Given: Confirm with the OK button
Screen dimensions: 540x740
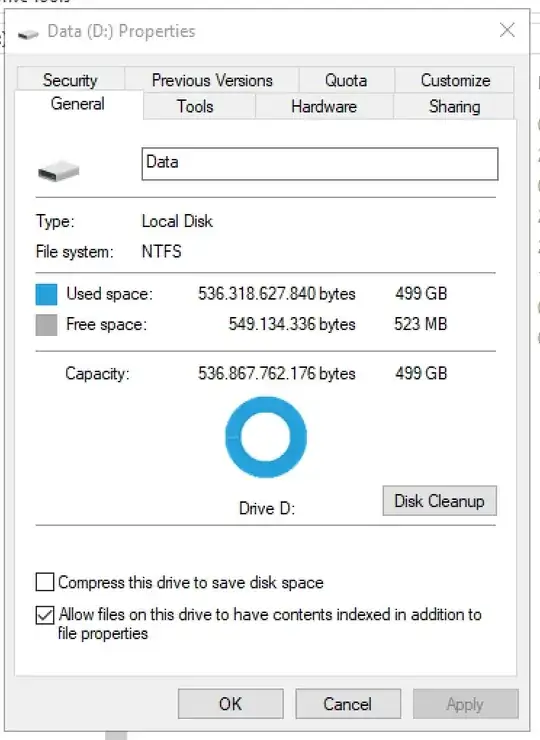Looking at the screenshot, I should coord(230,704).
